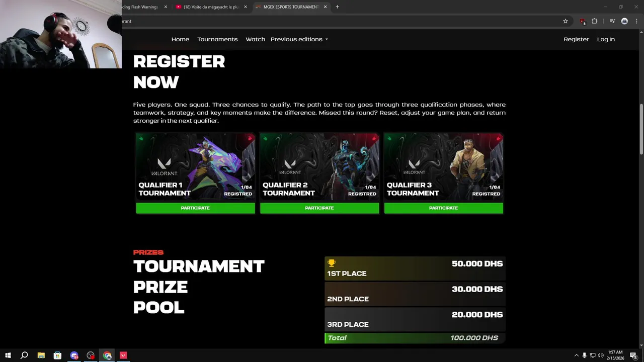
Task: Launch Valorant from the taskbar
Action: point(123,355)
